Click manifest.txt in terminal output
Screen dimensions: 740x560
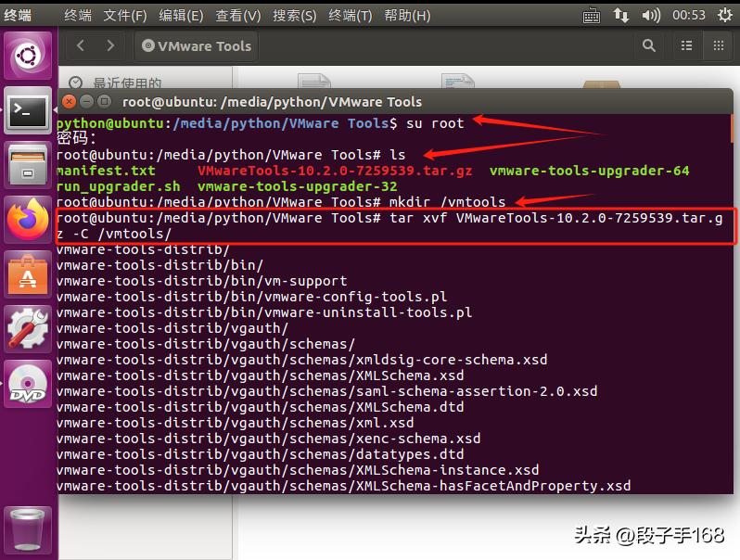[106, 171]
